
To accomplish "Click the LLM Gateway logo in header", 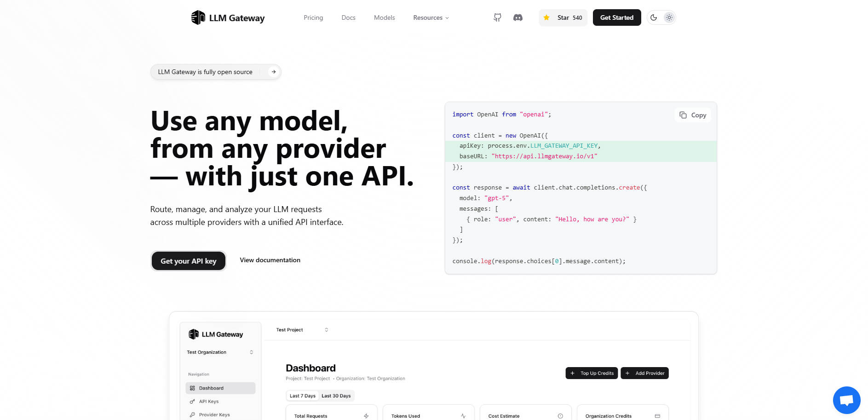I will [228, 18].
